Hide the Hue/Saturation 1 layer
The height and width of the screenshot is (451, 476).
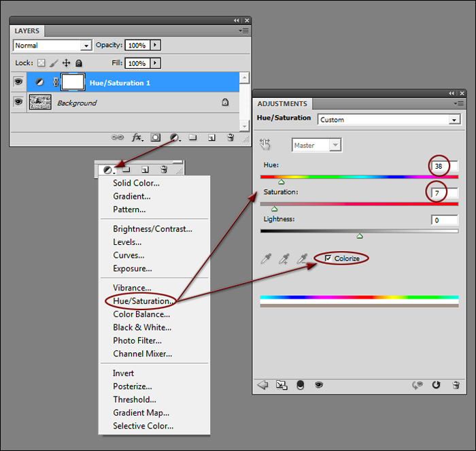pyautogui.click(x=18, y=82)
